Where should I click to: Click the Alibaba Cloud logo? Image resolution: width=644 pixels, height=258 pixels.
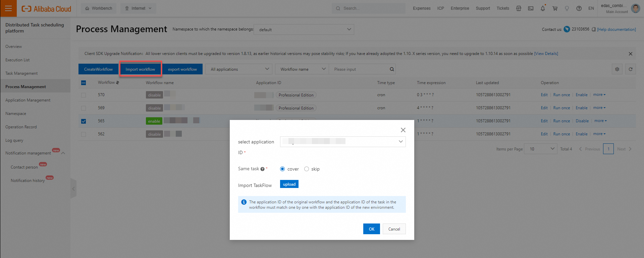click(46, 9)
